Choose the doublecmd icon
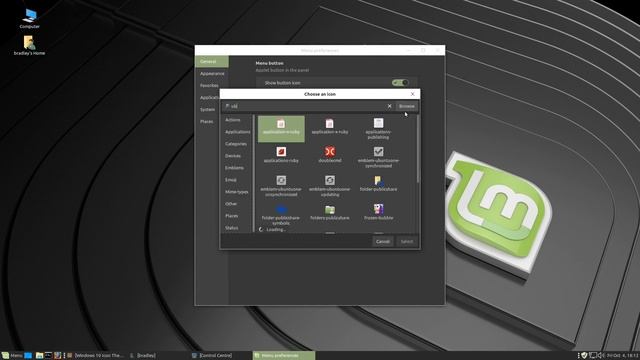The height and width of the screenshot is (360, 640). tap(330, 155)
